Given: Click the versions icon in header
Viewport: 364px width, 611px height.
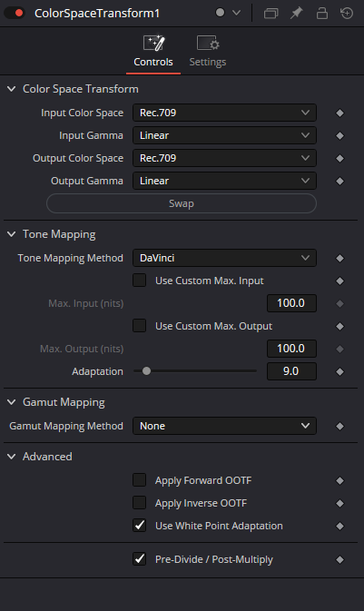Looking at the screenshot, I should pyautogui.click(x=271, y=14).
